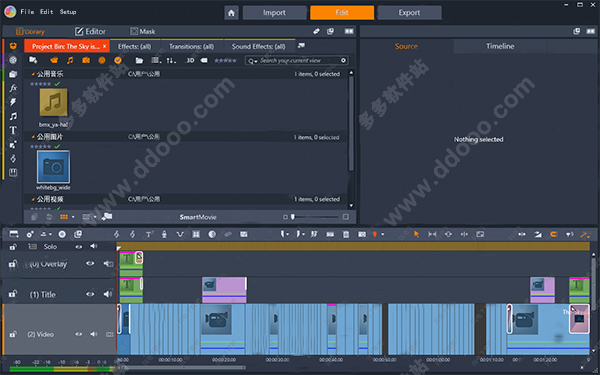Switch to the Timeline preview tab
The width and height of the screenshot is (600, 375).
pos(500,46)
